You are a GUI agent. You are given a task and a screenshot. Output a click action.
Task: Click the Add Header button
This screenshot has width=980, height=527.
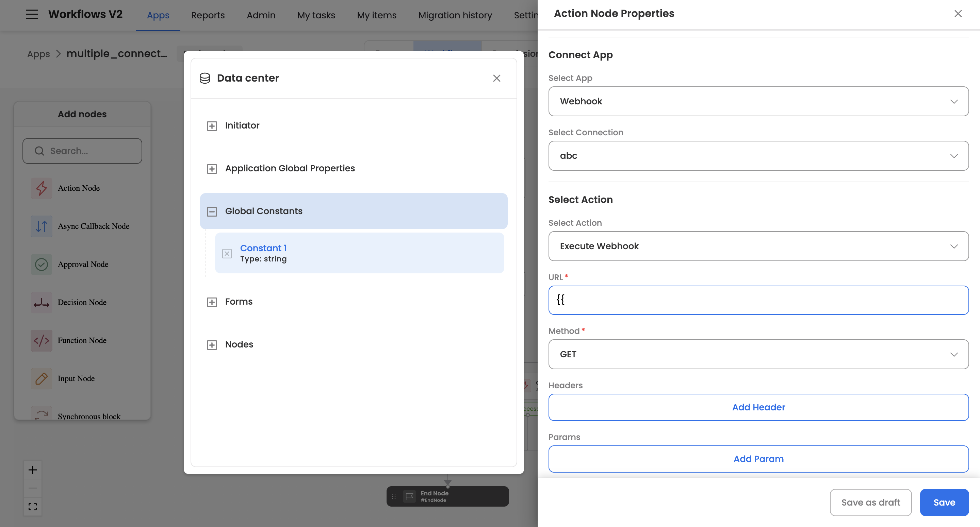[x=758, y=407]
